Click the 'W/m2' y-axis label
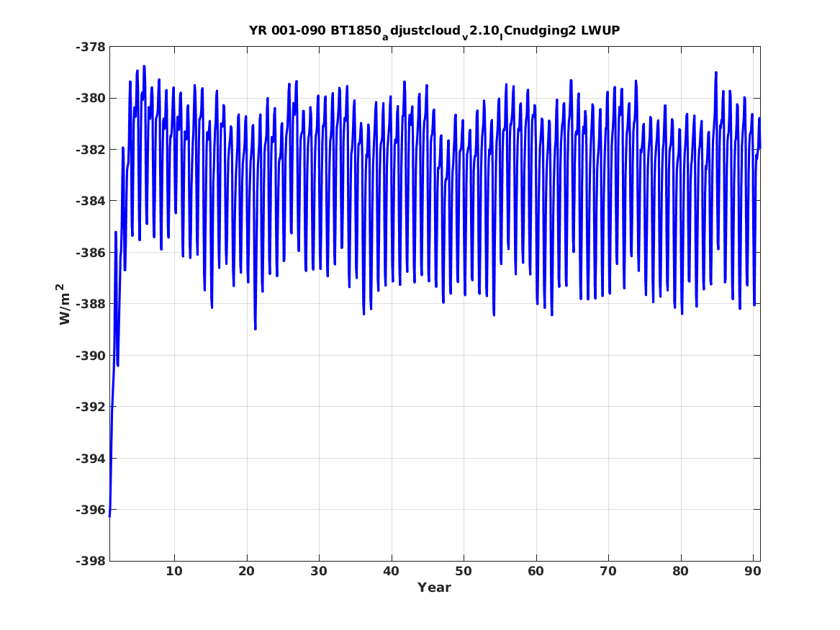Viewport: 840px width, 630px height. coord(64,305)
